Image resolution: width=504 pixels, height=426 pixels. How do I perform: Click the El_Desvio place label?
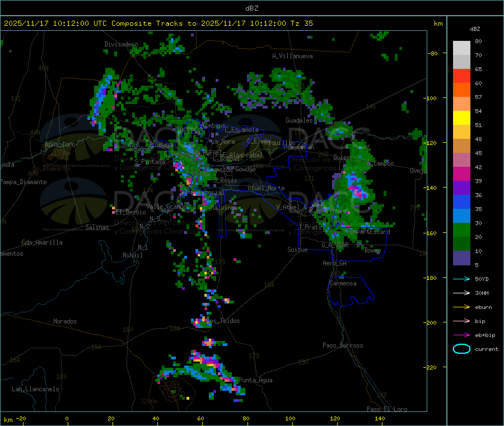tap(130, 212)
